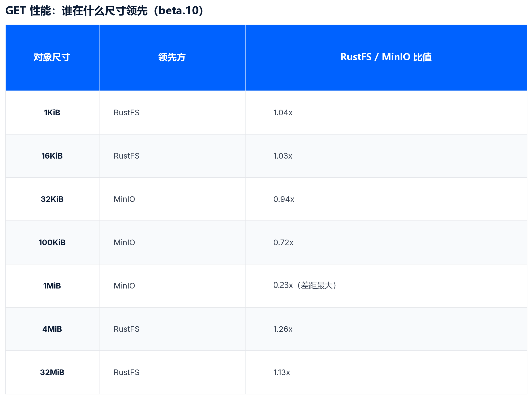The image size is (532, 399).
Task: Select the '1.26x' ratio value
Action: point(283,329)
